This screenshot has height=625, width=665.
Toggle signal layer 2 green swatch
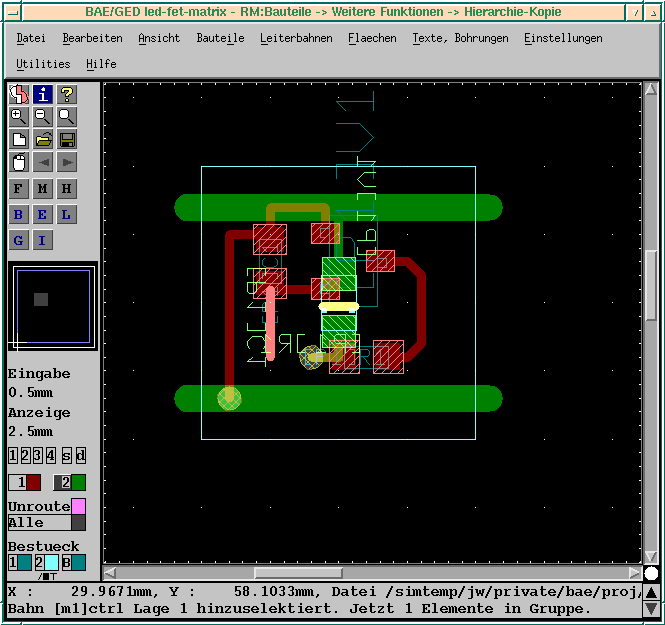(78, 483)
